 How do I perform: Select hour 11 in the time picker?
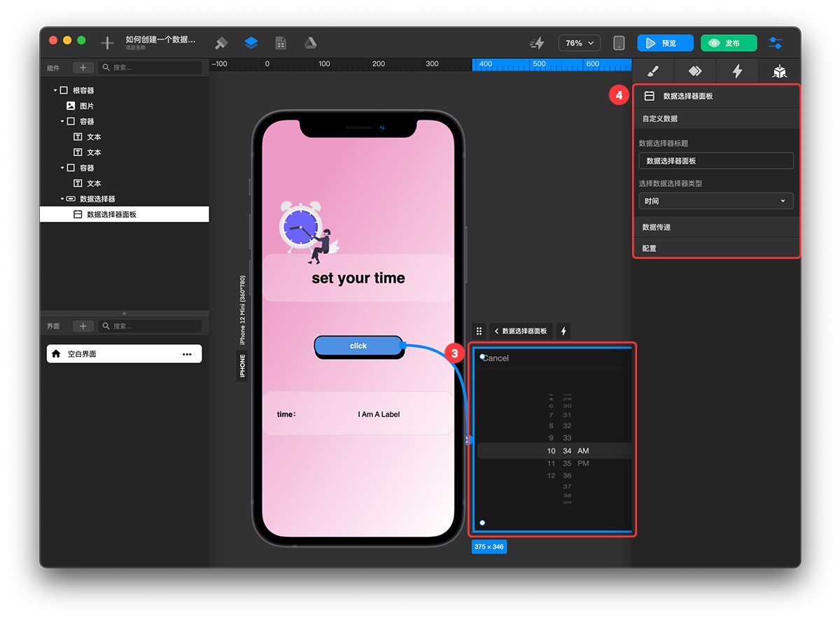coord(552,463)
